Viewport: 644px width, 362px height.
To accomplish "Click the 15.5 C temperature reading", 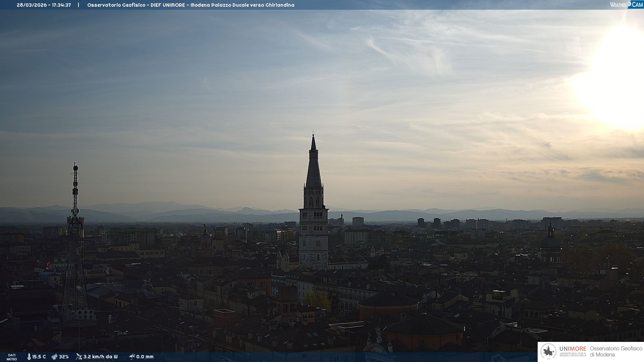I will coord(39,357).
